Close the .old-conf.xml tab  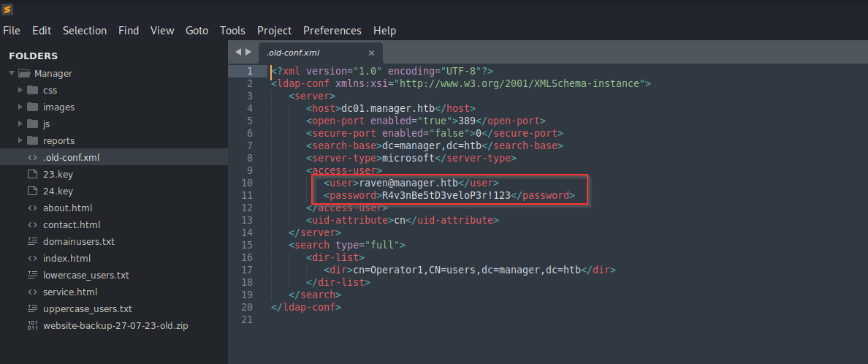(x=371, y=53)
